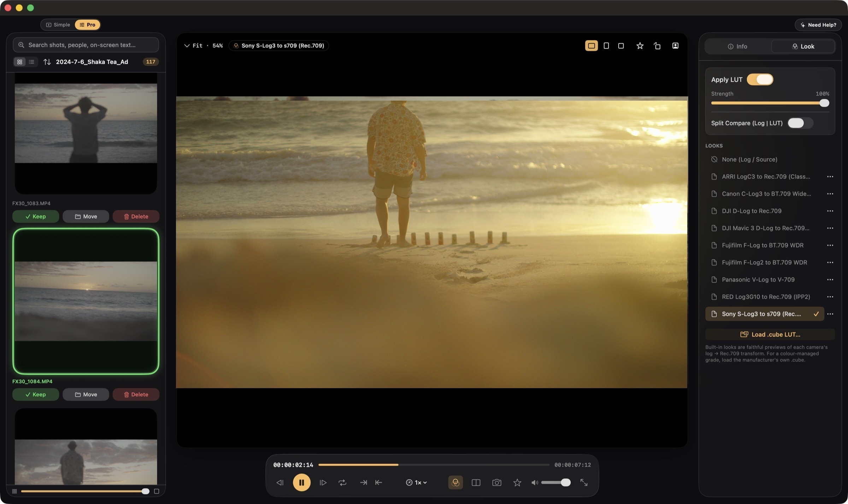Viewport: 848px width, 504px height.
Task: Open more options for DJI D-Log look
Action: (830, 211)
